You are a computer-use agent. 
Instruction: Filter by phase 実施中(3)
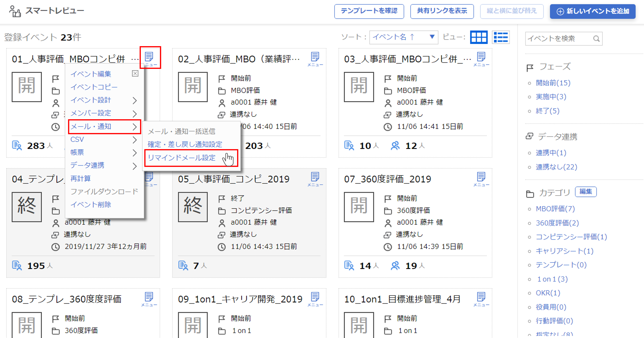click(x=551, y=97)
